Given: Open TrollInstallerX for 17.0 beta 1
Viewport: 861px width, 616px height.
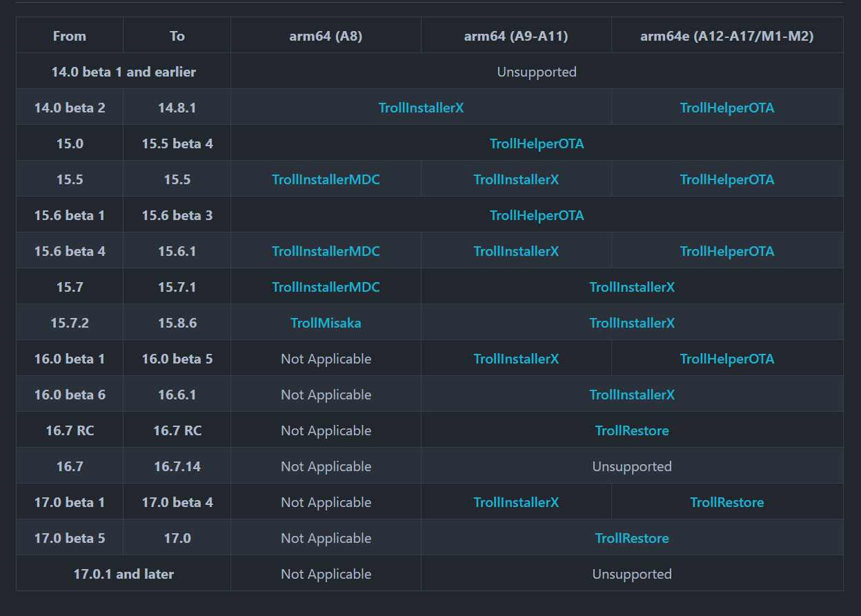Looking at the screenshot, I should coord(515,502).
